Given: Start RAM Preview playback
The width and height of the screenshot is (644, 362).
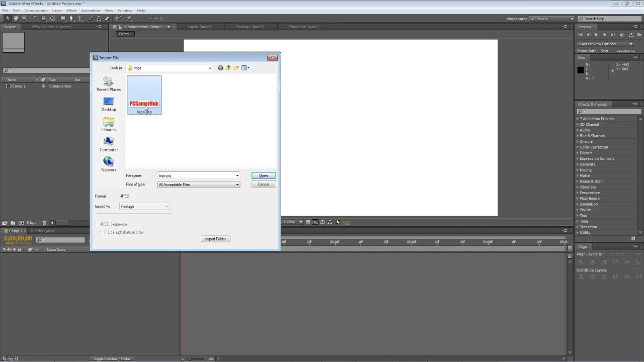Looking at the screenshot, I should [x=639, y=35].
